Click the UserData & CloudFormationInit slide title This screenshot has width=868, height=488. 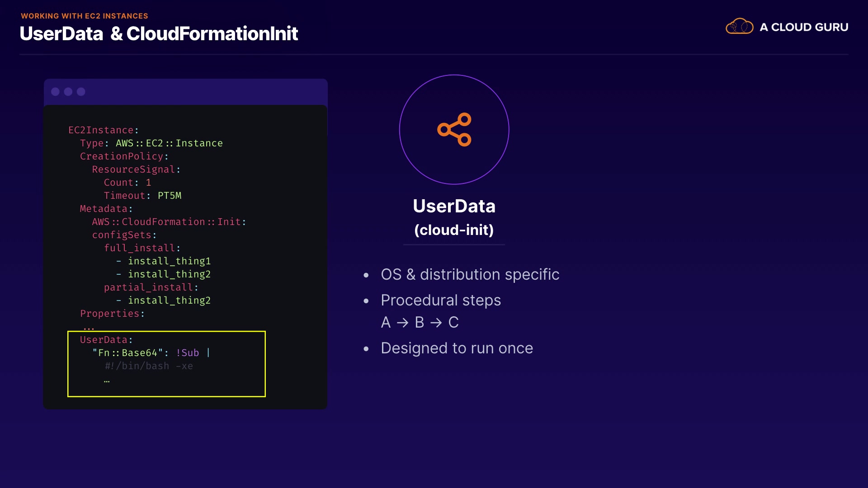pyautogui.click(x=159, y=34)
